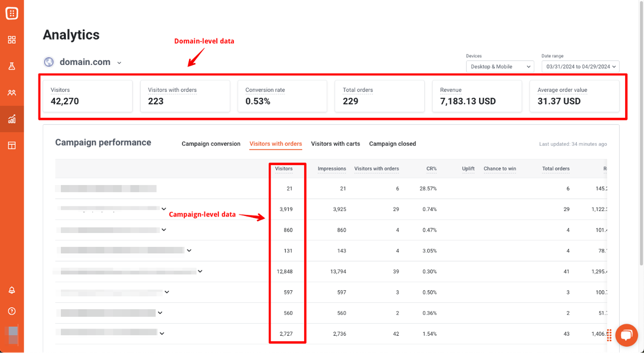Open the Desktop & Mobile devices dropdown

point(500,67)
